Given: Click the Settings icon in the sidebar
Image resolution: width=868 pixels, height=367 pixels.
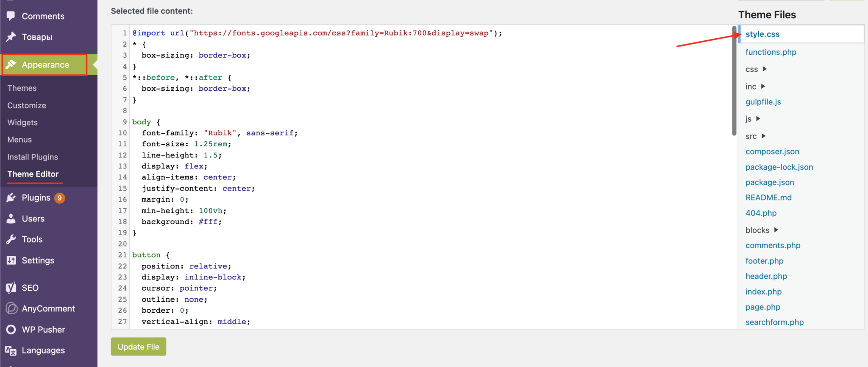Looking at the screenshot, I should pos(12,260).
